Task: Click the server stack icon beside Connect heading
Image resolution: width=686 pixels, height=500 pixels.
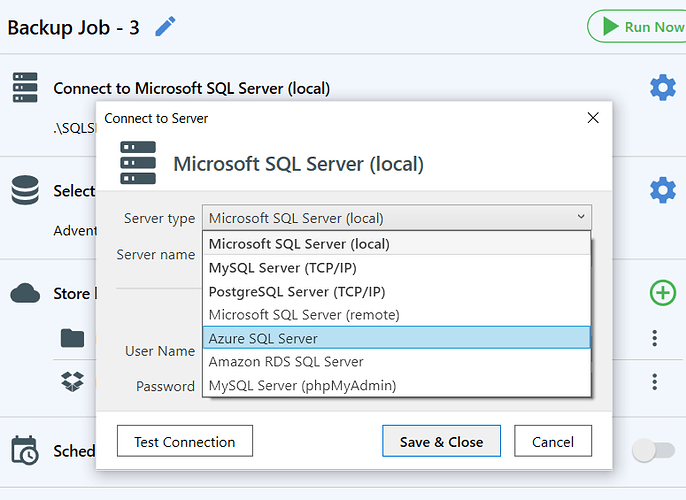Action: [x=25, y=87]
